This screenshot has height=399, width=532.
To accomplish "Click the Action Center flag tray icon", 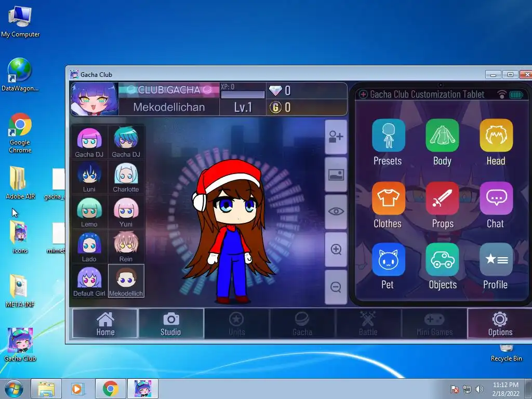I will click(x=454, y=389).
